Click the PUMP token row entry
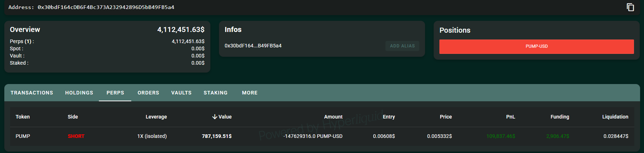 [x=23, y=136]
